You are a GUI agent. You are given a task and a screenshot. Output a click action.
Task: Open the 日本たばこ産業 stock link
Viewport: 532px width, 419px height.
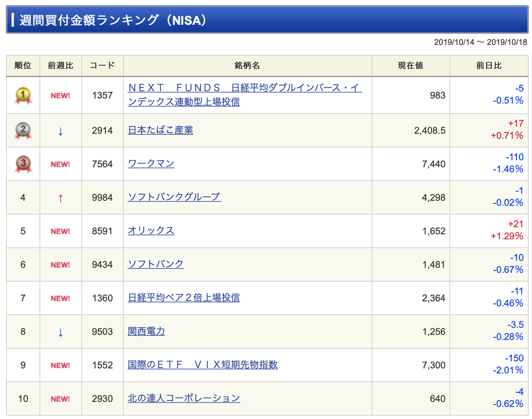tap(160, 130)
